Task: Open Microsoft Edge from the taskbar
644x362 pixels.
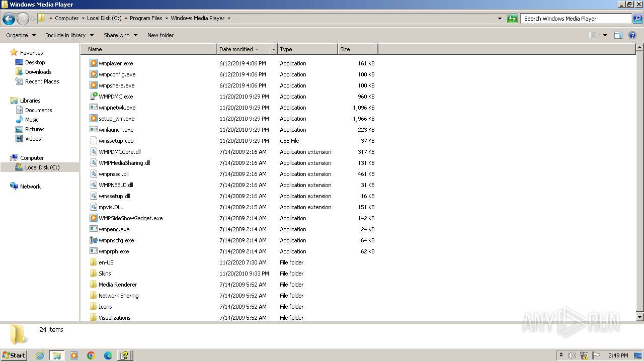Action: coord(108,355)
